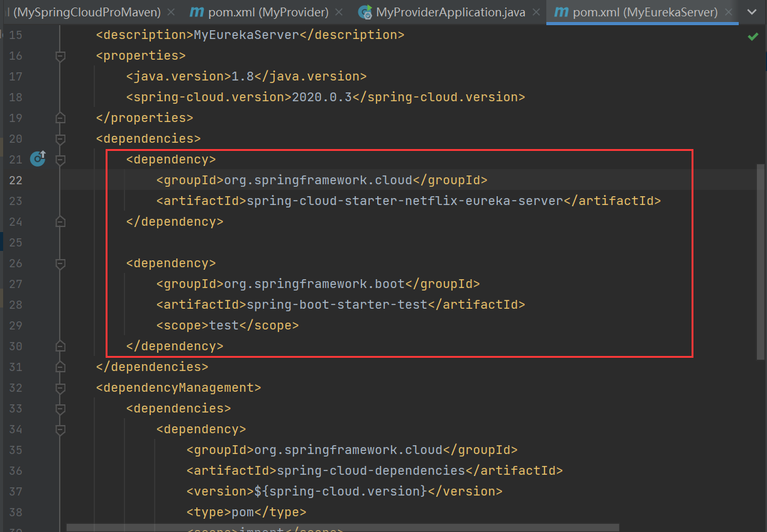
Task: Fold the dependency at line 21
Action: pos(60,160)
